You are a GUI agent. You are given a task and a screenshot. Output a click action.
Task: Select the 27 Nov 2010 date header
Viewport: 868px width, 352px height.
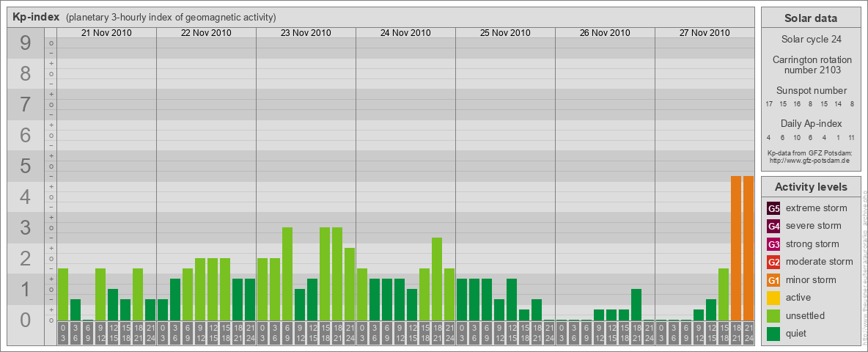pos(704,33)
